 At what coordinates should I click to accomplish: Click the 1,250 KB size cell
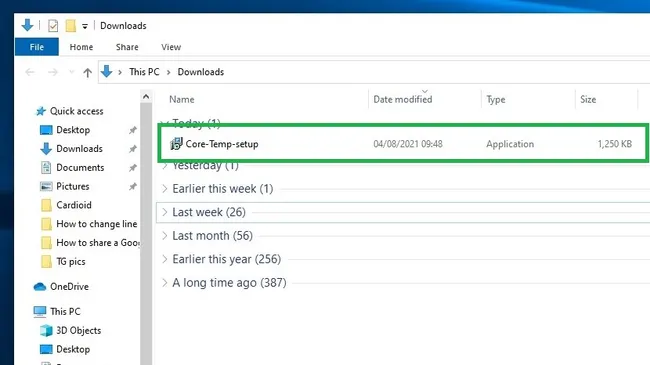[x=615, y=144]
